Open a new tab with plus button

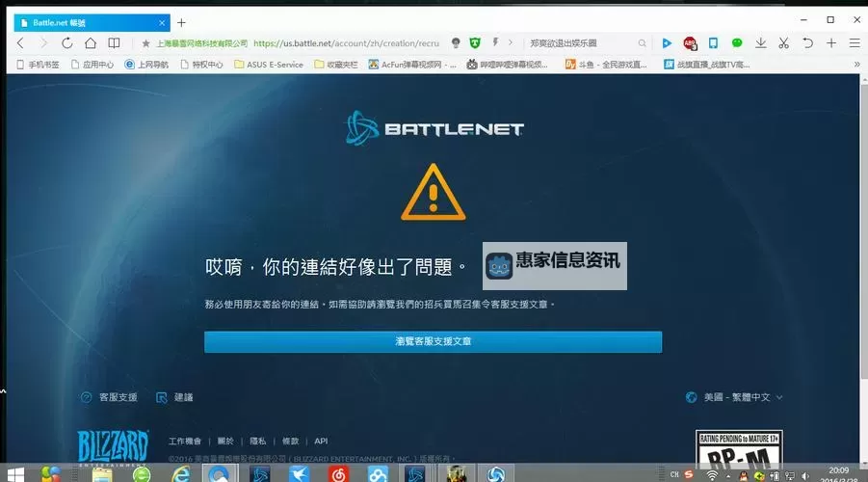coord(181,23)
